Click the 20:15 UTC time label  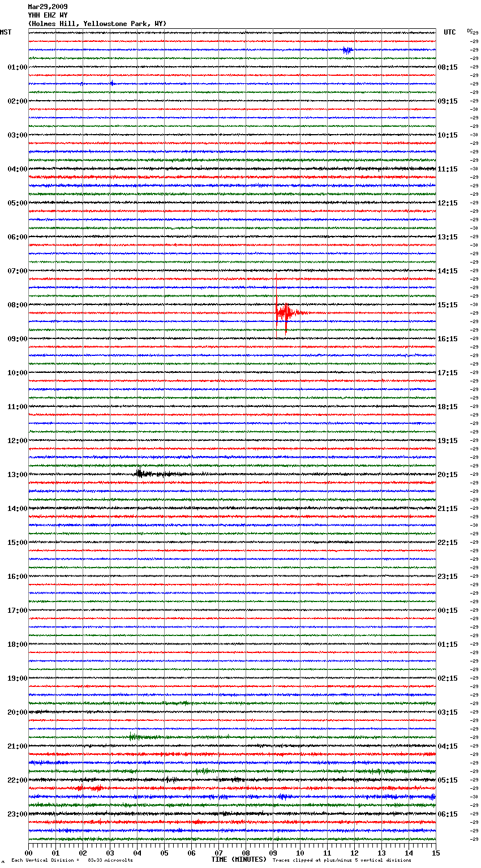tap(448, 475)
